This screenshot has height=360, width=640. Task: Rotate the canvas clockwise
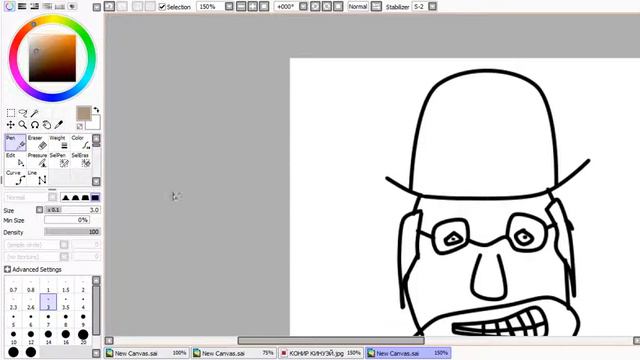tap(327, 7)
